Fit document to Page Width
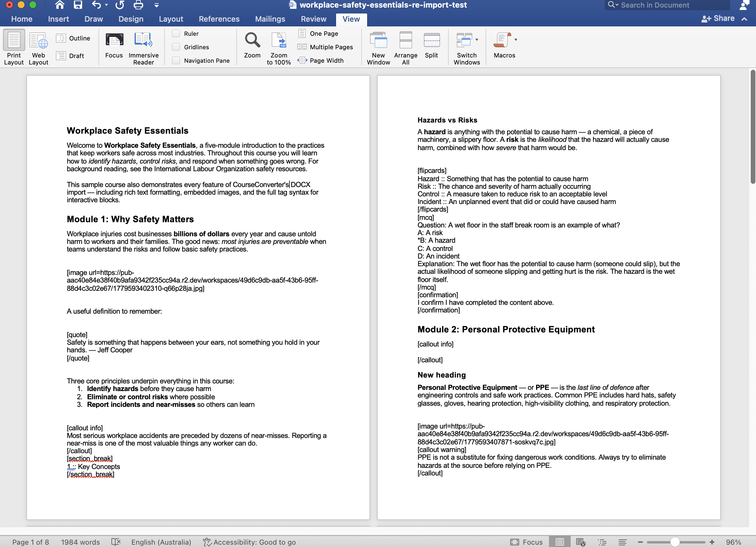Image resolution: width=756 pixels, height=547 pixels. pyautogui.click(x=320, y=60)
